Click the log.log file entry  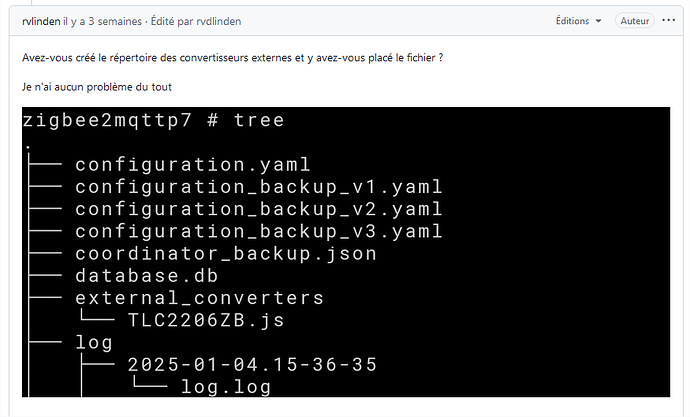click(x=225, y=387)
